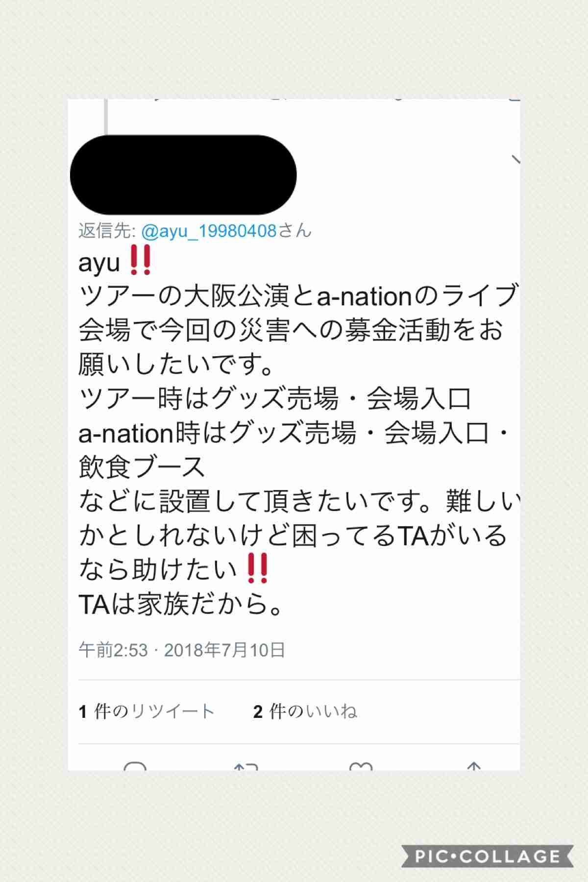The image size is (588, 882).
Task: Tap the a-nationのライブ text line
Action: [417, 296]
